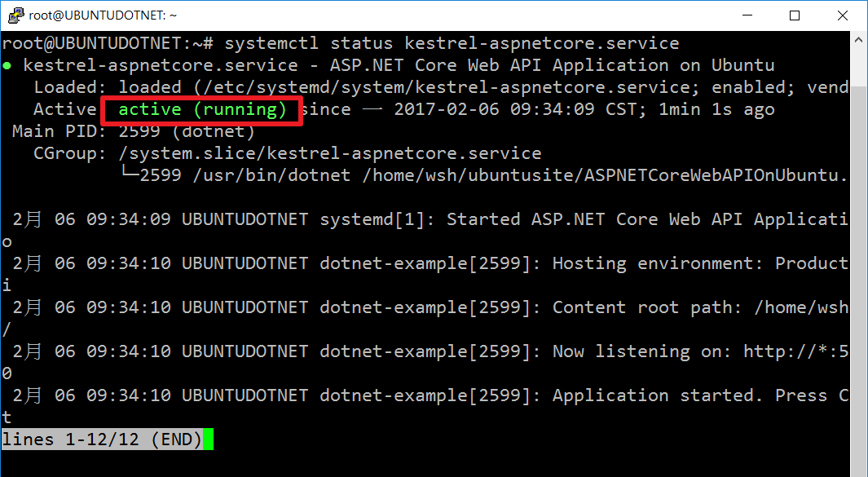The image size is (868, 477).
Task: Minimize the root@UBUNTUDOTNET terminal window
Action: click(747, 15)
